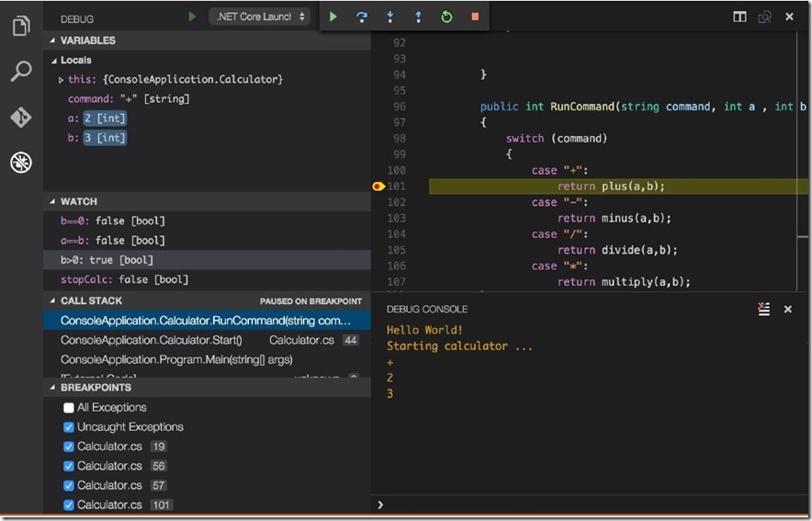Select the Program.Main stack frame

point(208,359)
